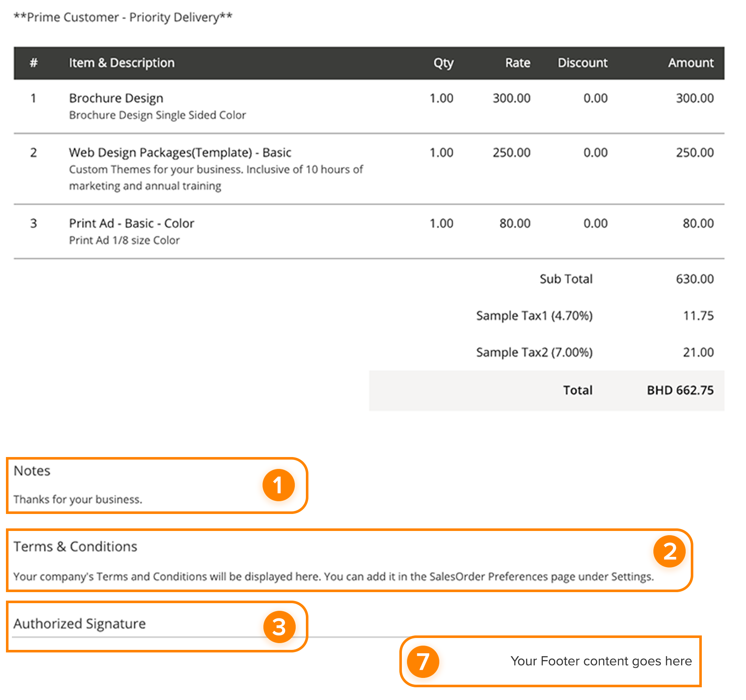Select the Web Design Packages(Template) - Basic item
The width and height of the screenshot is (746, 700).
click(x=180, y=152)
